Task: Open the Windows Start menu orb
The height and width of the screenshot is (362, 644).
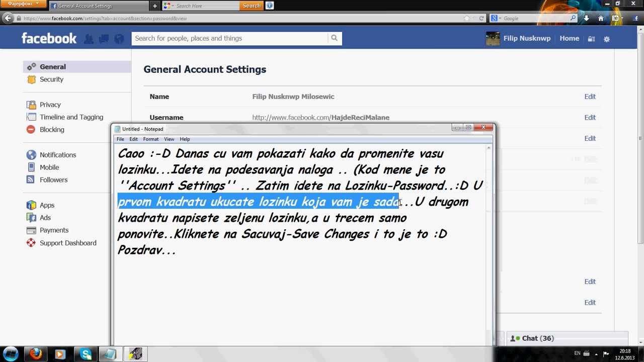Action: [x=11, y=354]
